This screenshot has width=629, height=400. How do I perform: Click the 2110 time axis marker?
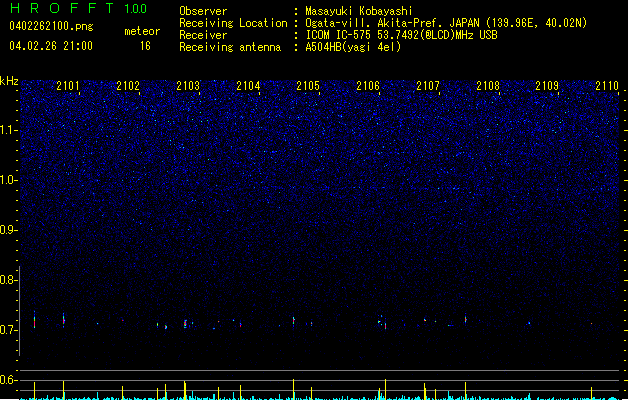coord(607,86)
